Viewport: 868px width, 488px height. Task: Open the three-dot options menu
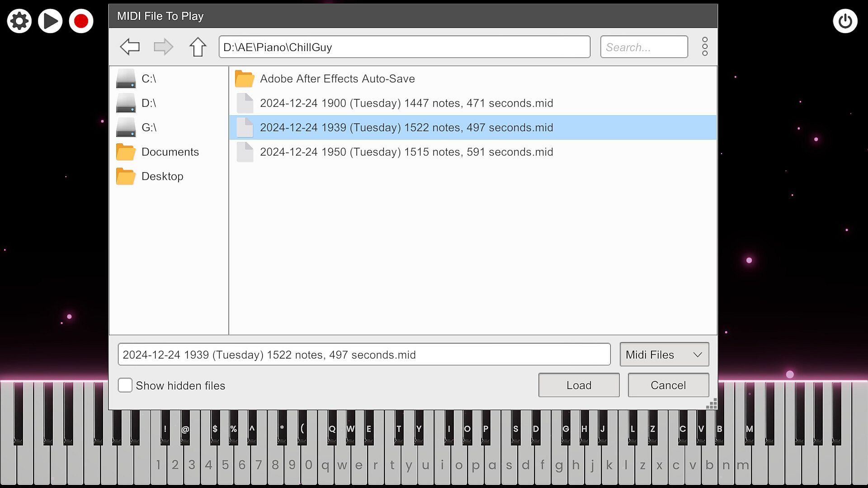pos(704,47)
